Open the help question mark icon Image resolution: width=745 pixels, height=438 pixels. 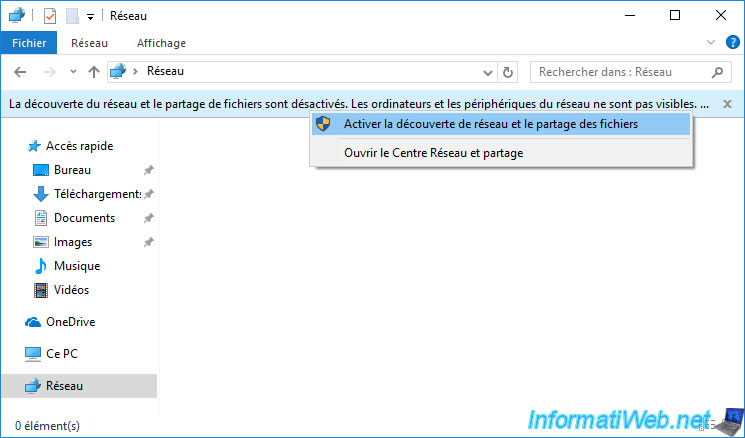coord(733,42)
